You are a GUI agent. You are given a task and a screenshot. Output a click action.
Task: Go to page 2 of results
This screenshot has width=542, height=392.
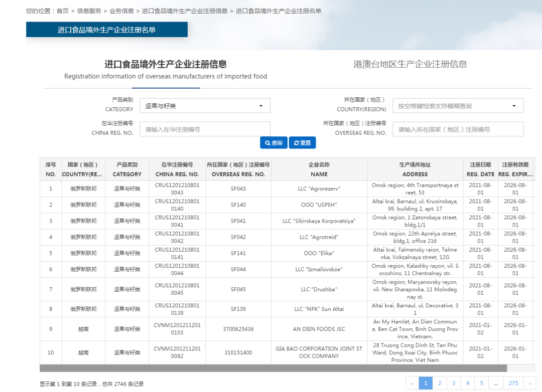point(440,382)
